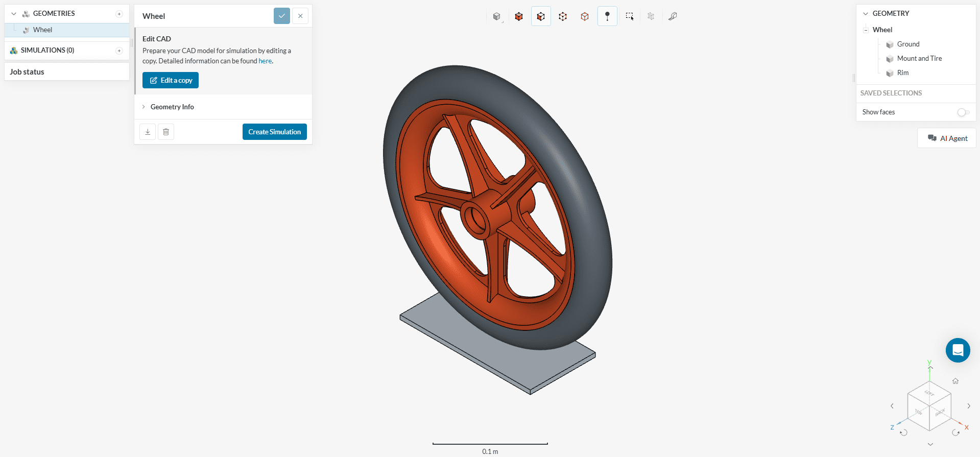Screen dimensions: 980x457
Task: Select Mount and Tire part
Action: pos(919,59)
